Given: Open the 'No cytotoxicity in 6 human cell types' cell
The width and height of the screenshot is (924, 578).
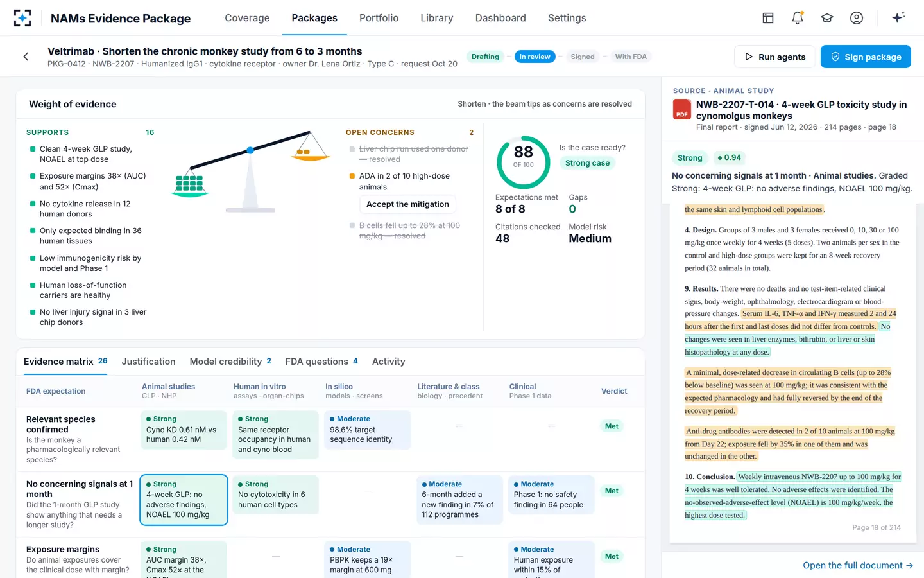Looking at the screenshot, I should 275,495.
